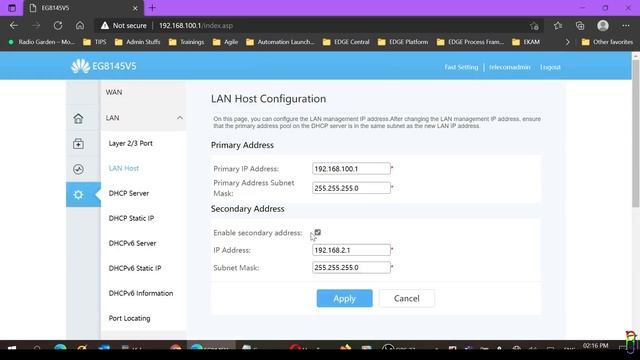
Task: Open the Collections icon in toolbar
Action: (580, 26)
